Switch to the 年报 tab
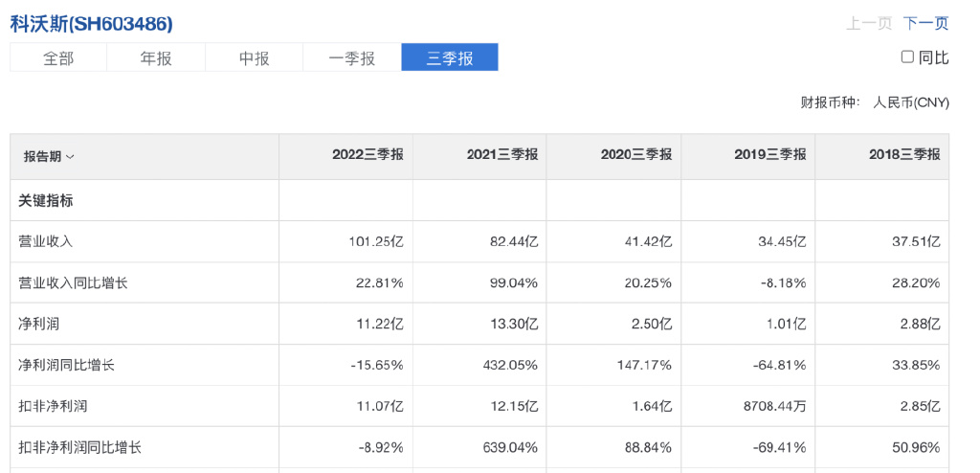 (156, 57)
